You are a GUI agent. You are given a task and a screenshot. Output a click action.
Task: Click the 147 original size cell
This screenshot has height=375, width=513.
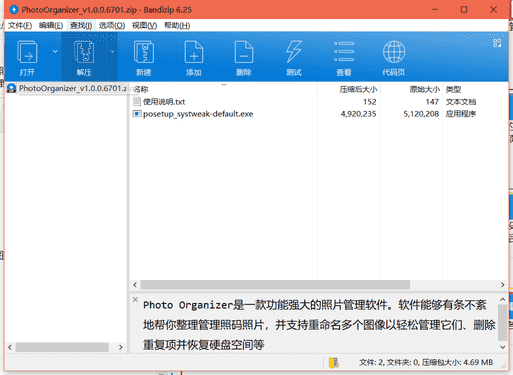tap(432, 102)
